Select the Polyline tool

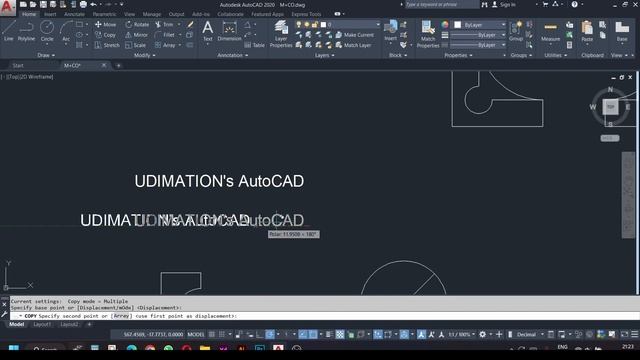point(26,31)
